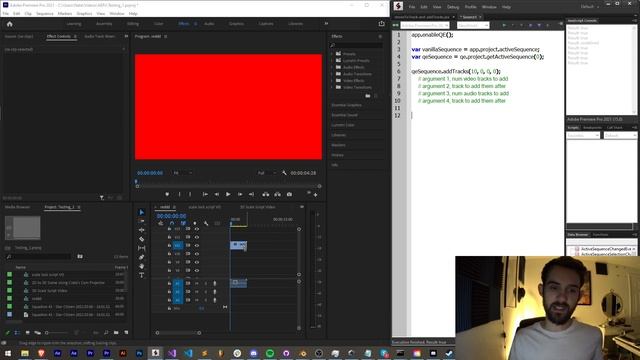Open Default workspace dropdown in ExtendScript
640x360 pixels.
point(589,7)
